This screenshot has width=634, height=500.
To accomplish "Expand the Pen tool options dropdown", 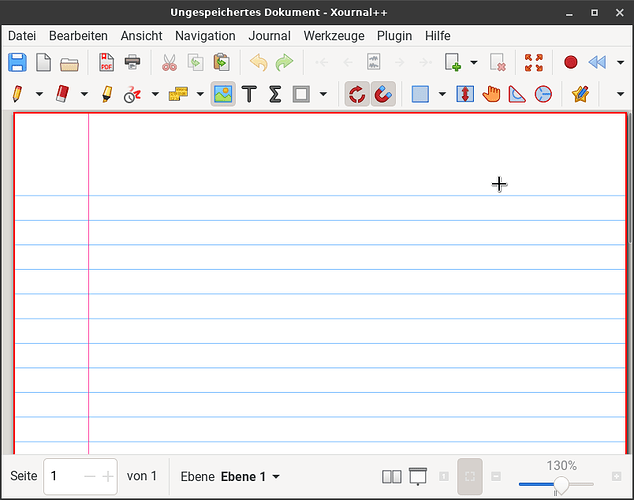I will click(x=40, y=94).
